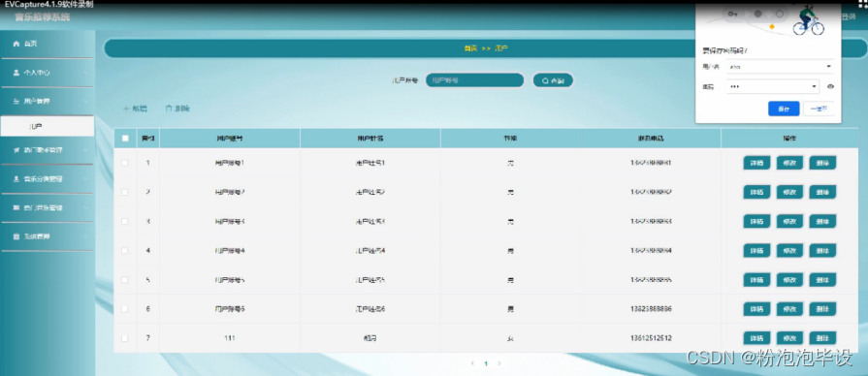Click 修改 for row 用户账号4
Image resolution: width=868 pixels, height=376 pixels.
[789, 250]
